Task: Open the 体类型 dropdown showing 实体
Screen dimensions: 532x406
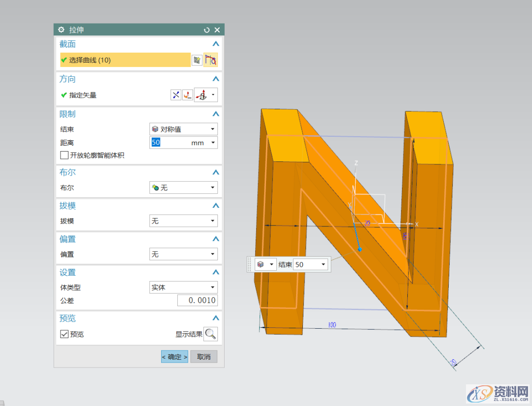Action: click(x=183, y=287)
